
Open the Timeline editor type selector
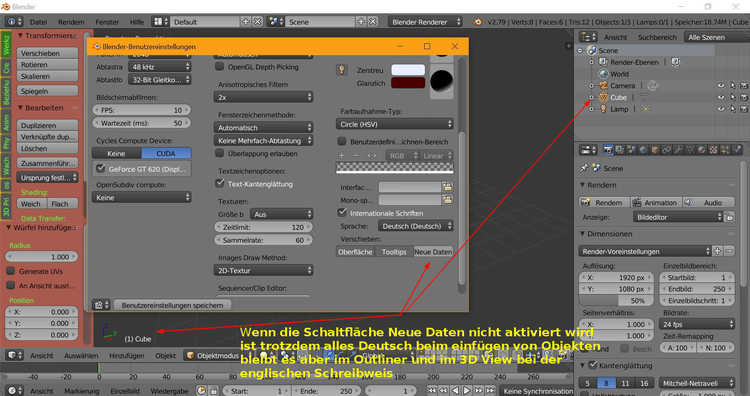pos(14,391)
